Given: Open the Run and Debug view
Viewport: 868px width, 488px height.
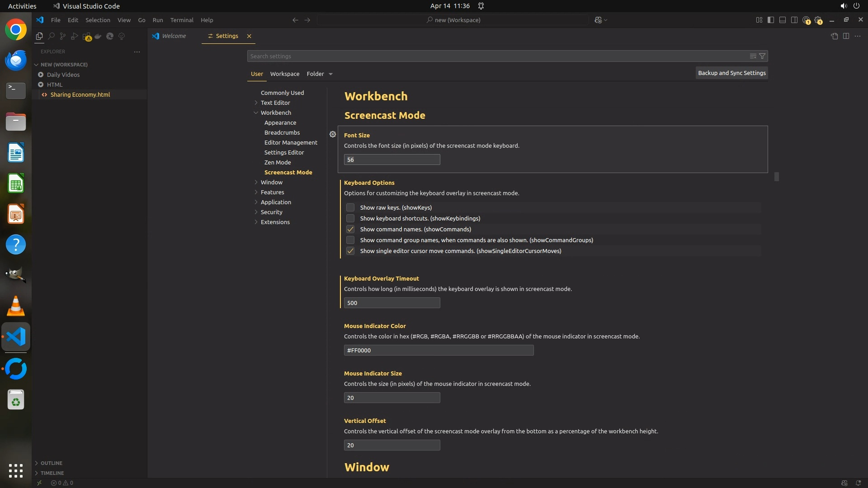Looking at the screenshot, I should pos(75,36).
